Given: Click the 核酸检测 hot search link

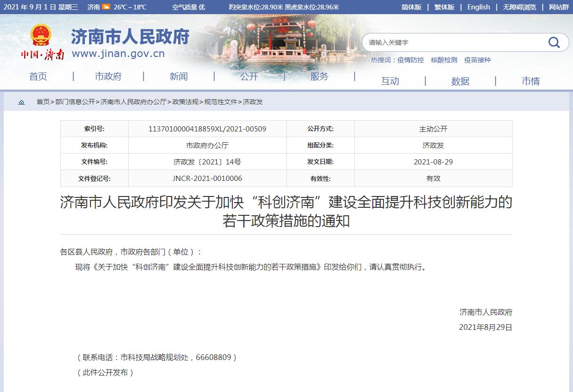Looking at the screenshot, I should coord(444,60).
